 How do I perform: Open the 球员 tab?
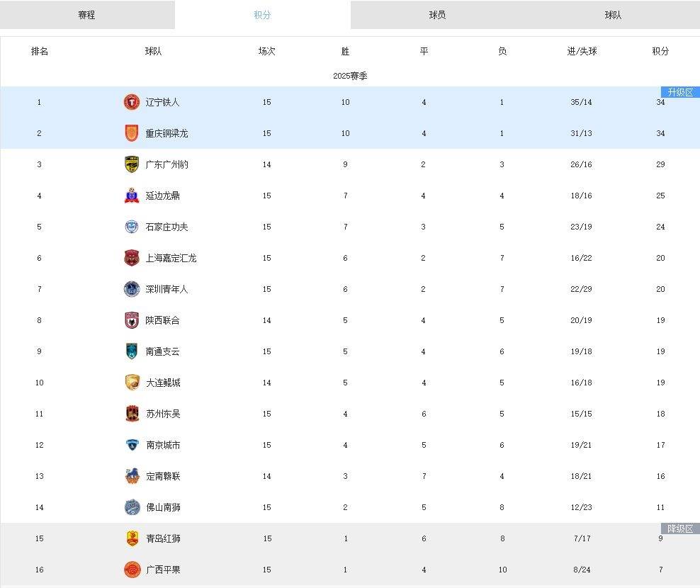click(438, 15)
